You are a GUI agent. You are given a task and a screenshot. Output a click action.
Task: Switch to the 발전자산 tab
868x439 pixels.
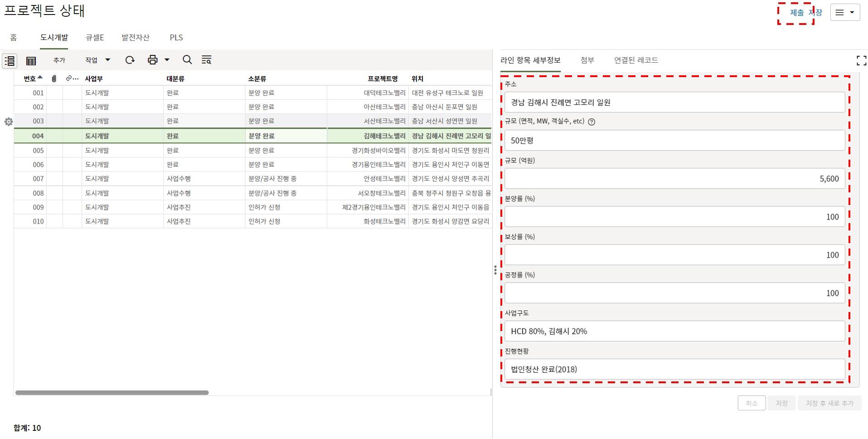click(135, 38)
